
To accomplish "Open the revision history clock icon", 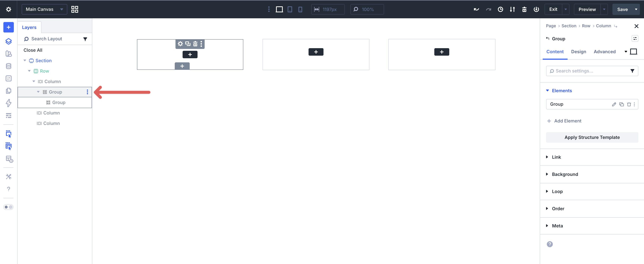I will (500, 9).
